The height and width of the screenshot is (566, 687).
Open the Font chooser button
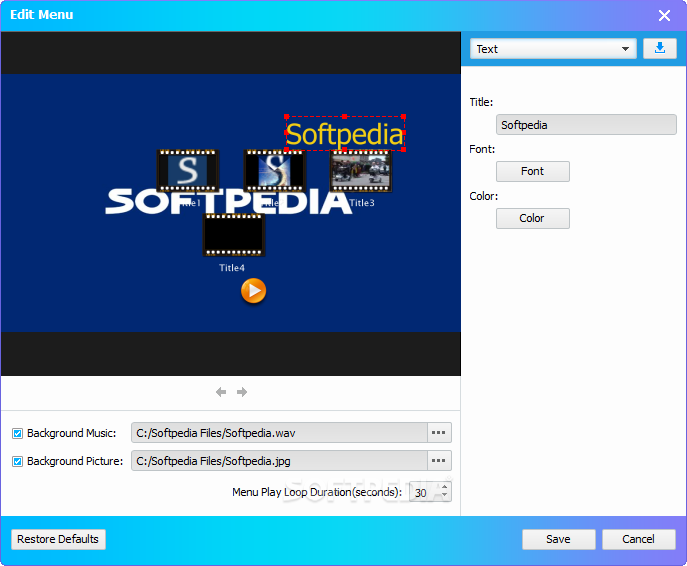[x=532, y=171]
